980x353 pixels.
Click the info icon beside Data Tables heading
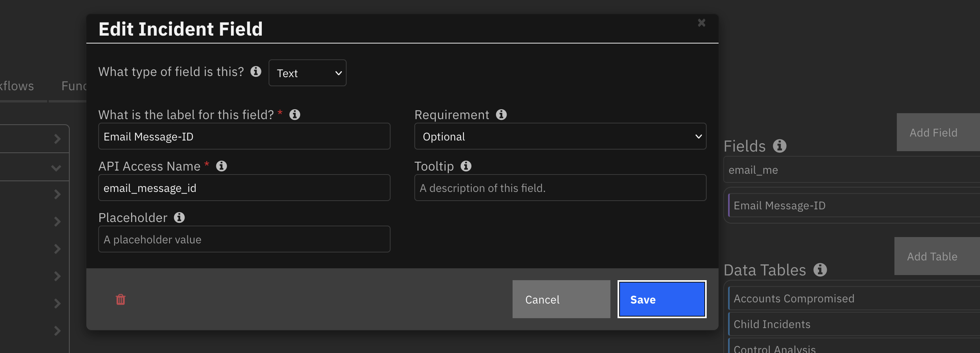(820, 269)
